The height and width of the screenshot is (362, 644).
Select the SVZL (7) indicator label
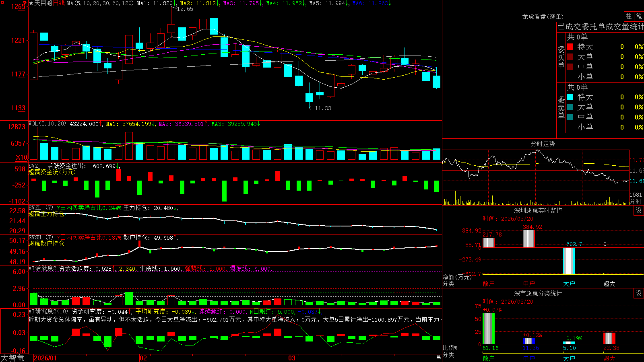point(41,208)
